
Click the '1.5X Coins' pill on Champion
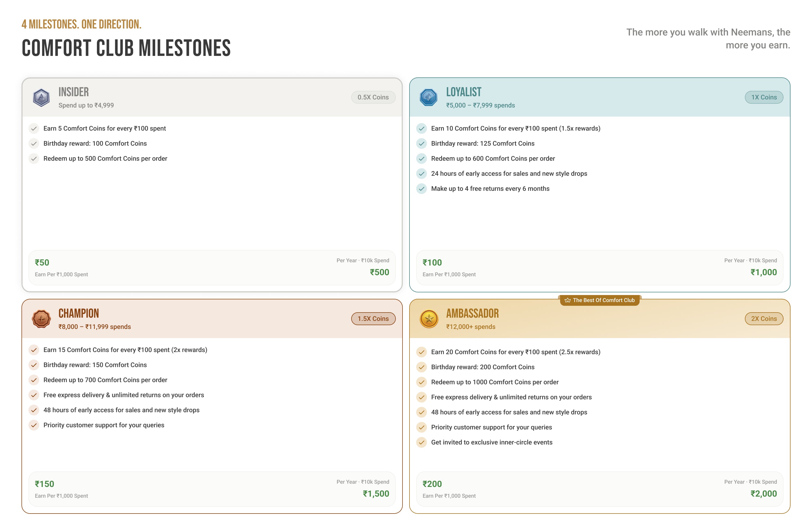[373, 319]
